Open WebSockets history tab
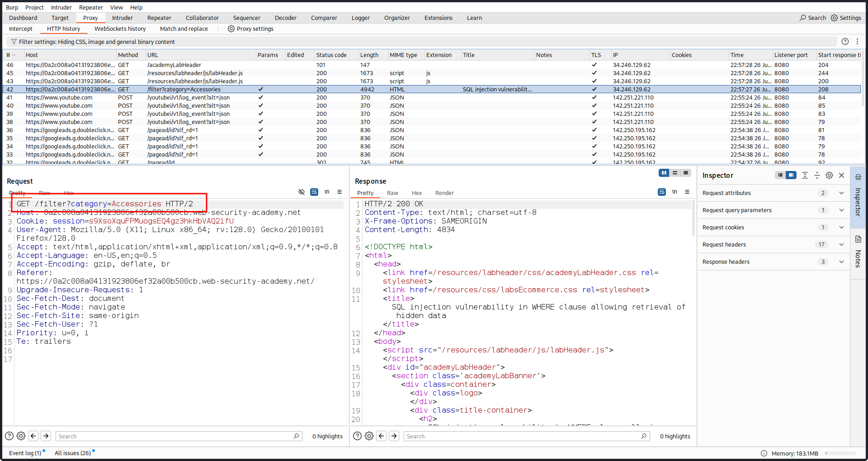Screen dimensions: 868x461 (120, 29)
